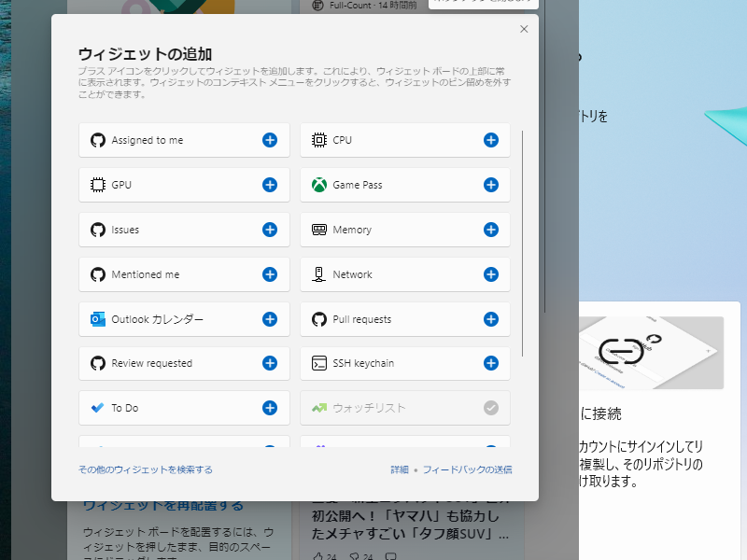Add the Issues widget
747x560 pixels.
coord(269,230)
